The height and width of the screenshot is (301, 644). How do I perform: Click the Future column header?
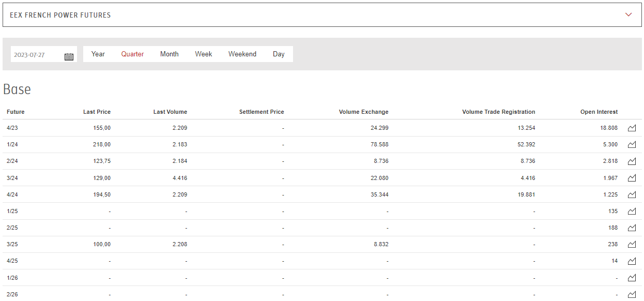click(16, 112)
